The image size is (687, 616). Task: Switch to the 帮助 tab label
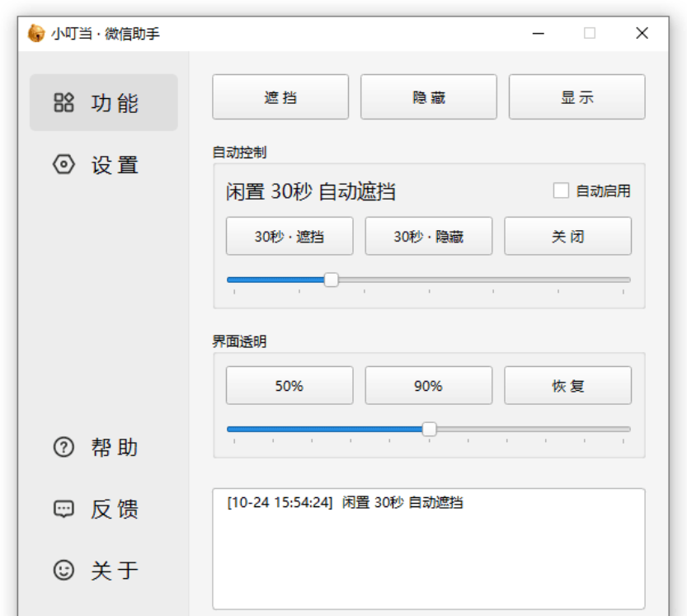(x=115, y=448)
